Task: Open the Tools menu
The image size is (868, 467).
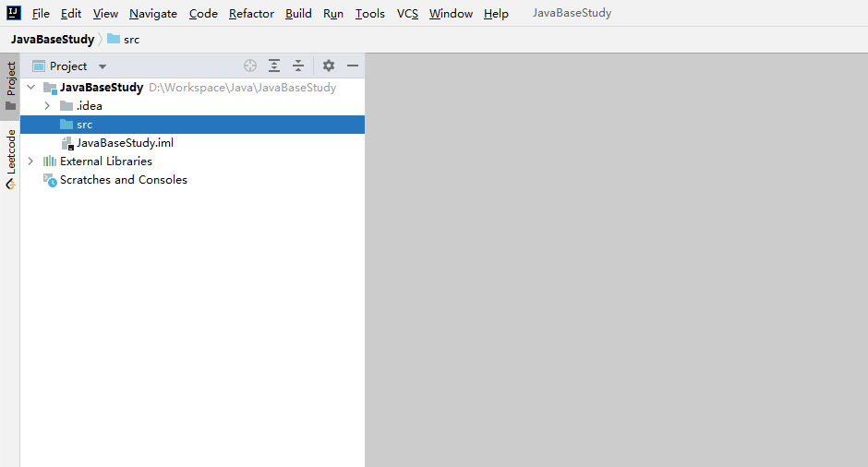Action: [369, 13]
